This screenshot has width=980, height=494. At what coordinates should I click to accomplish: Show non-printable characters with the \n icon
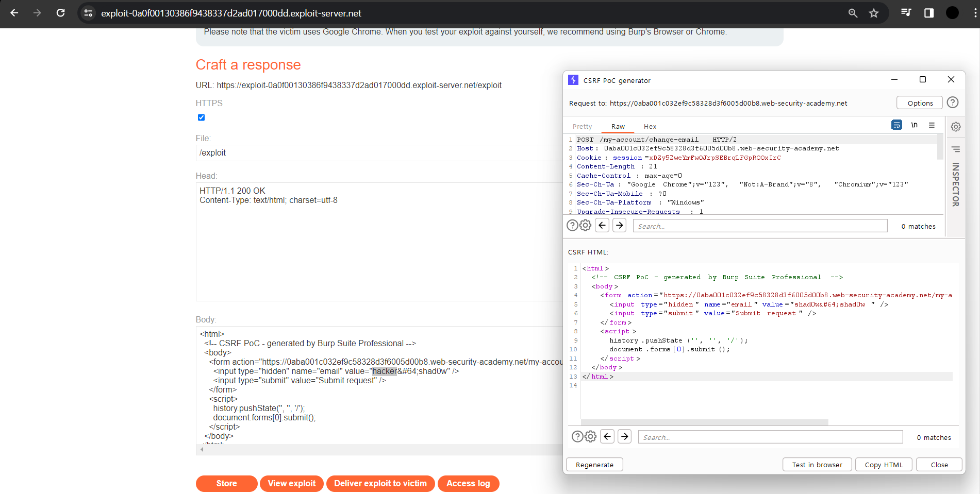coord(914,125)
